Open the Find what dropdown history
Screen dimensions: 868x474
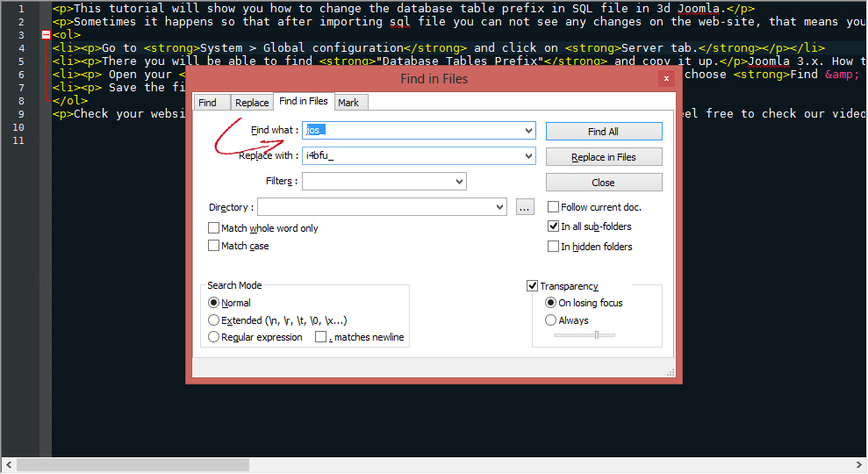pyautogui.click(x=528, y=131)
